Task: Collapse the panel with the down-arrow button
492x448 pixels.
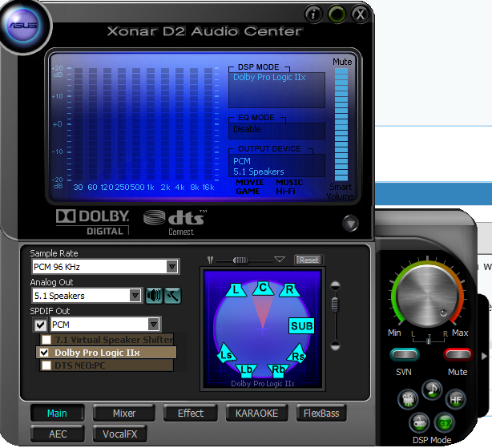Action: 350,224
